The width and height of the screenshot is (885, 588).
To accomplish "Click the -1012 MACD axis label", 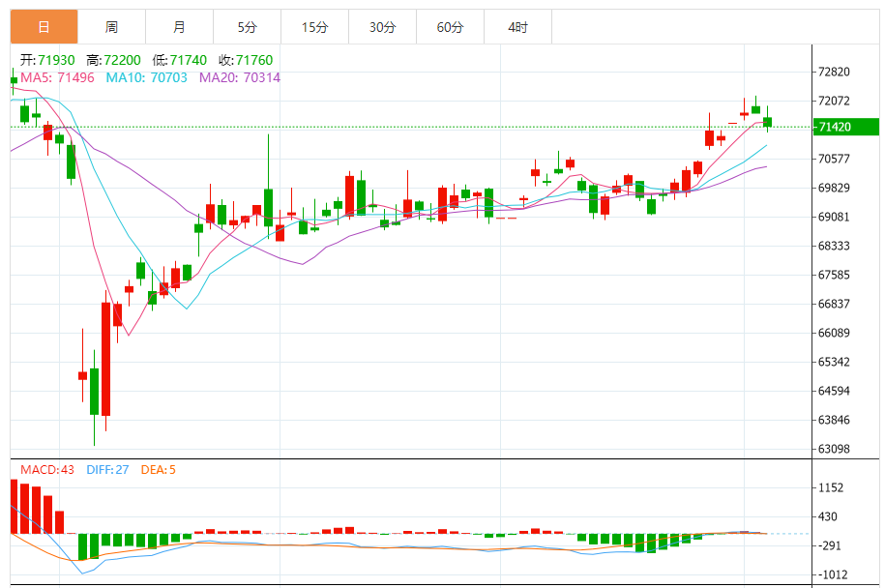I will point(833,574).
